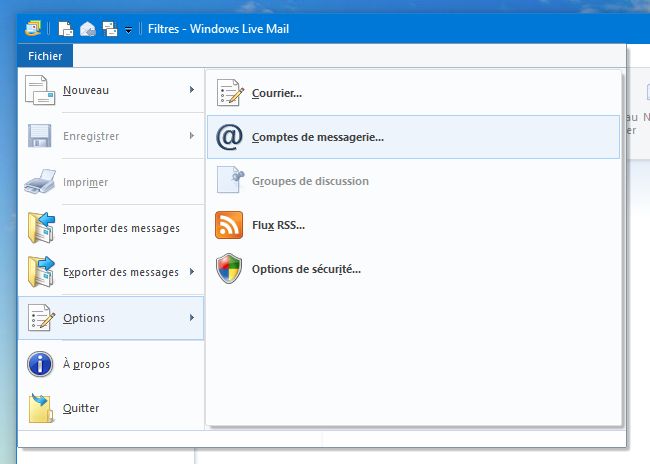Click the new message quick access icon
Screen dimensions: 650x464
pos(66,29)
